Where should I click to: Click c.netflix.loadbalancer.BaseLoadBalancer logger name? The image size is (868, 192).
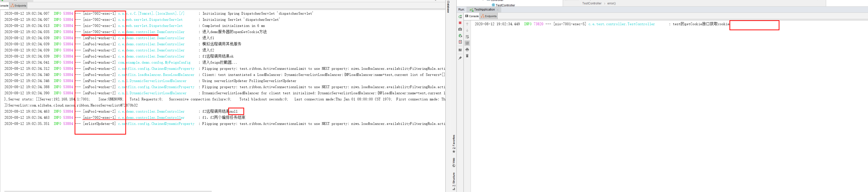coord(156,75)
